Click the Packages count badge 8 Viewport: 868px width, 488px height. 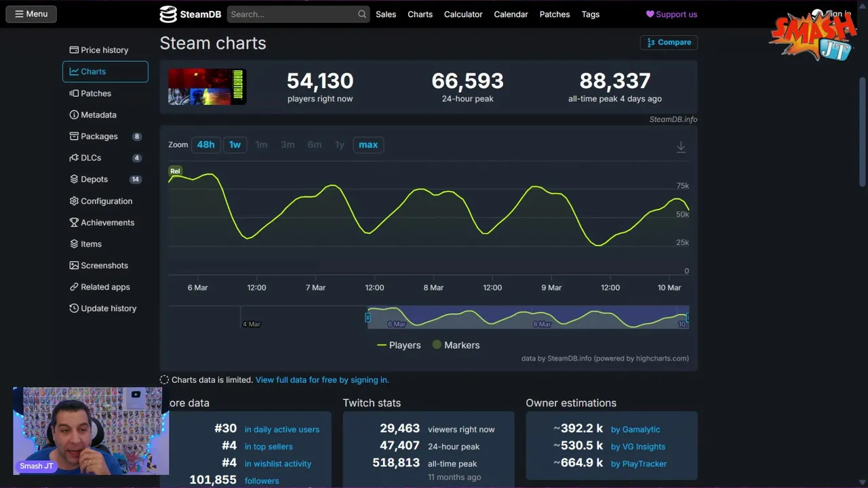tap(136, 136)
